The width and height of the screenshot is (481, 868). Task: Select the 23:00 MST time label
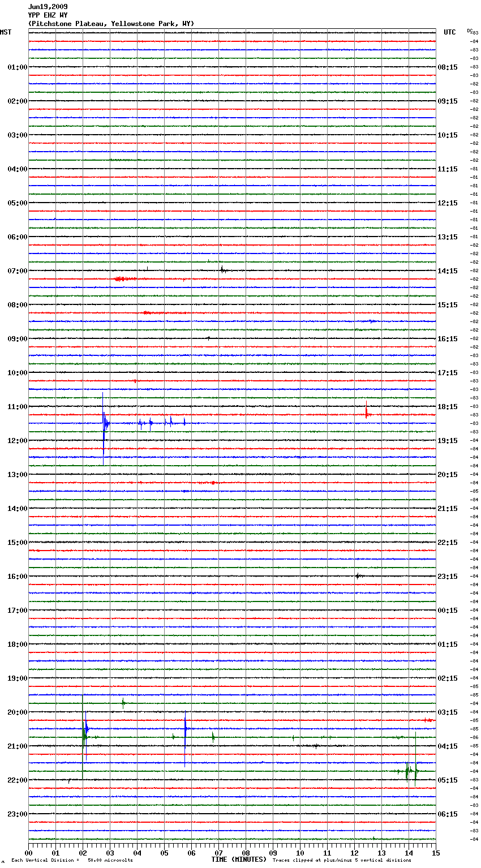click(x=18, y=814)
